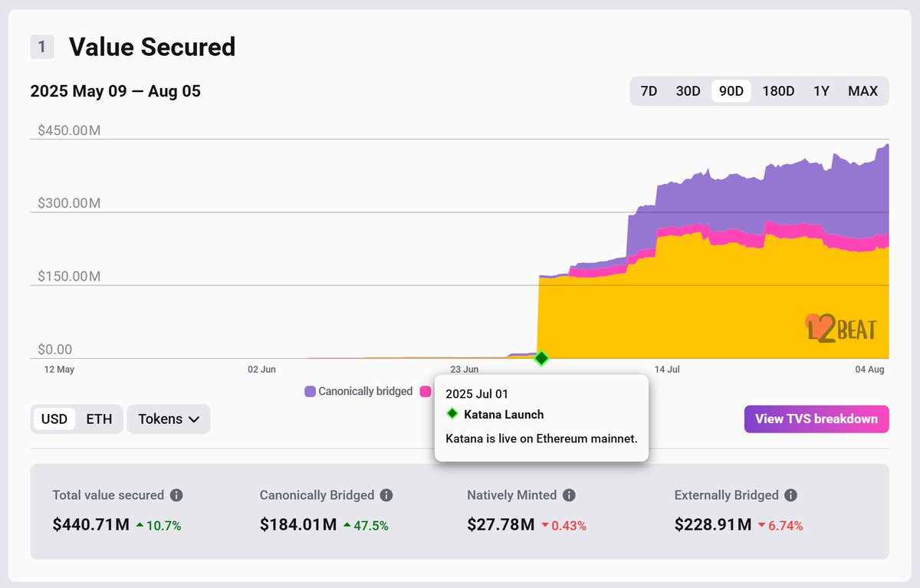The width and height of the screenshot is (920, 588).
Task: Switch the chart range to 7D
Action: click(x=648, y=90)
